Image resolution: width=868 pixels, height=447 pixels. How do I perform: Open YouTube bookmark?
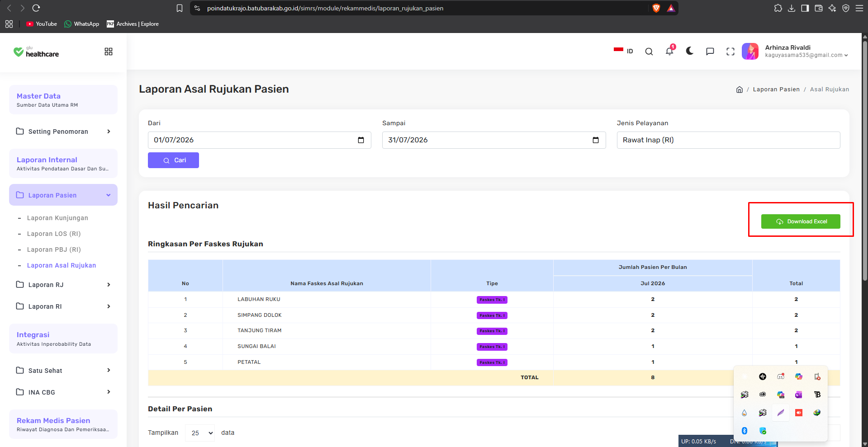point(42,24)
